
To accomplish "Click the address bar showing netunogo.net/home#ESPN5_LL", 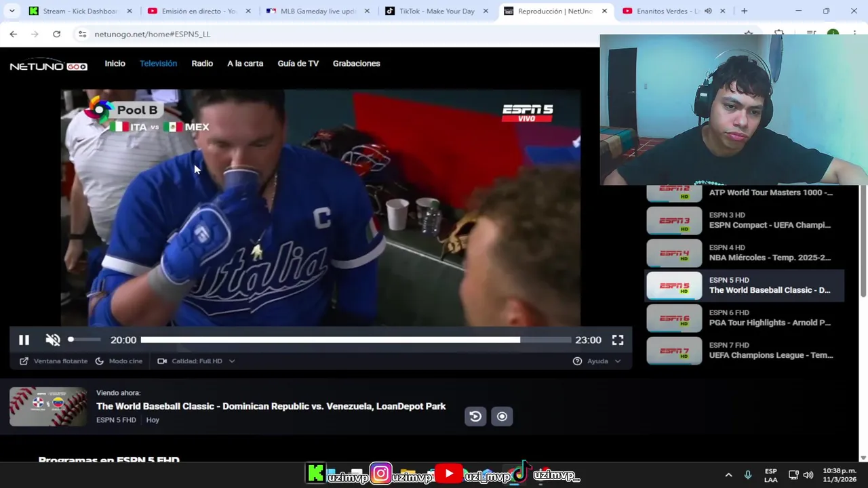I will click(x=153, y=34).
